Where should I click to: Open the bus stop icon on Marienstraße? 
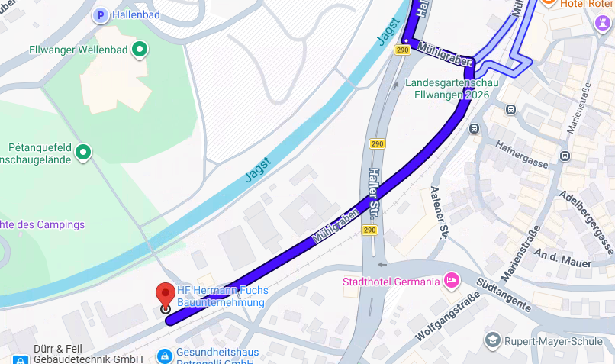(565, 156)
